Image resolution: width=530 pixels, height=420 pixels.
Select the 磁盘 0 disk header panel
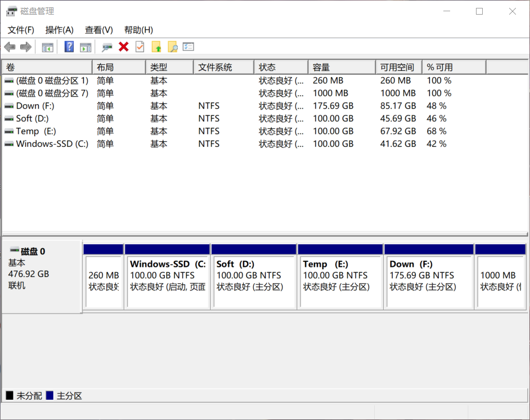(42, 276)
